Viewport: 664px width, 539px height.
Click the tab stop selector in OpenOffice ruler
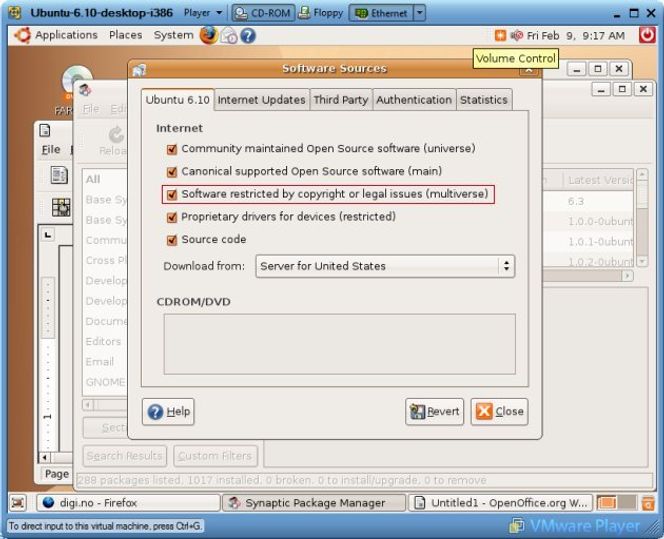coord(48,234)
